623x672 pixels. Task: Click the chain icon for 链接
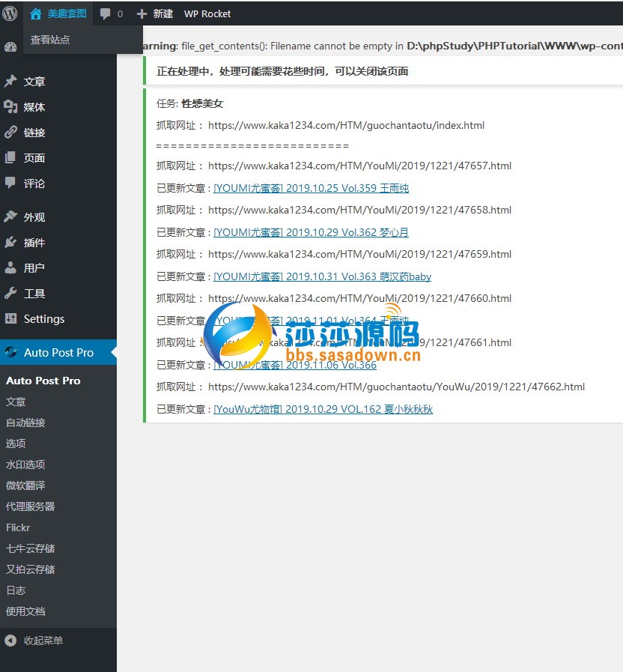10,132
